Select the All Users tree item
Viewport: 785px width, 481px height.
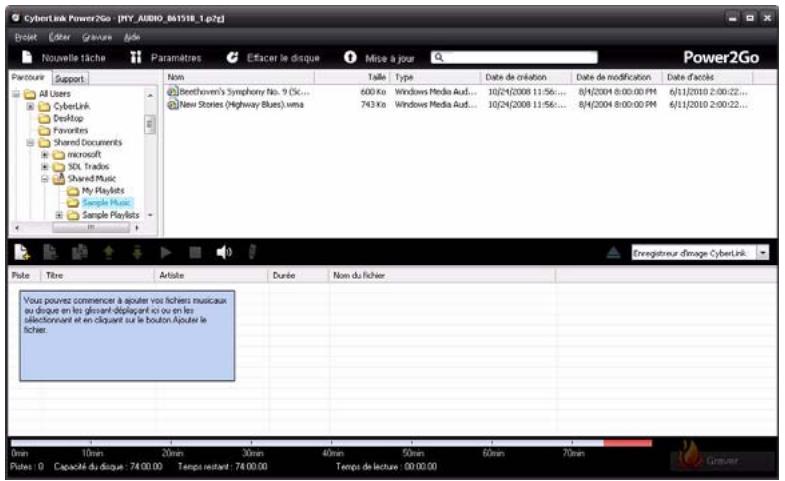coord(55,94)
